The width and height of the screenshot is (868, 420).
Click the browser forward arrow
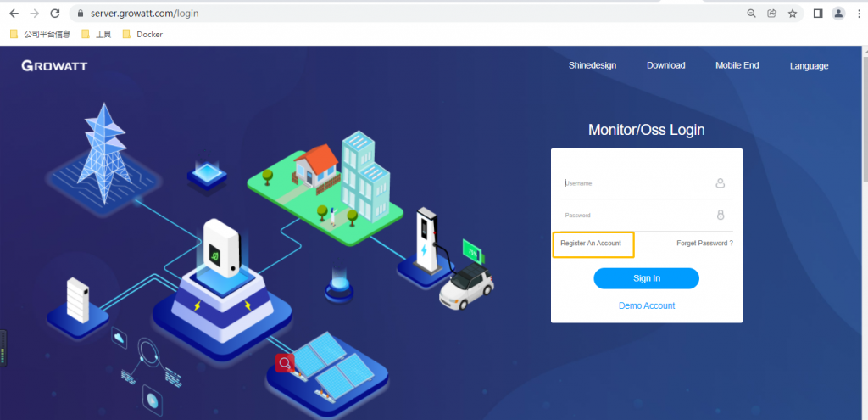34,14
